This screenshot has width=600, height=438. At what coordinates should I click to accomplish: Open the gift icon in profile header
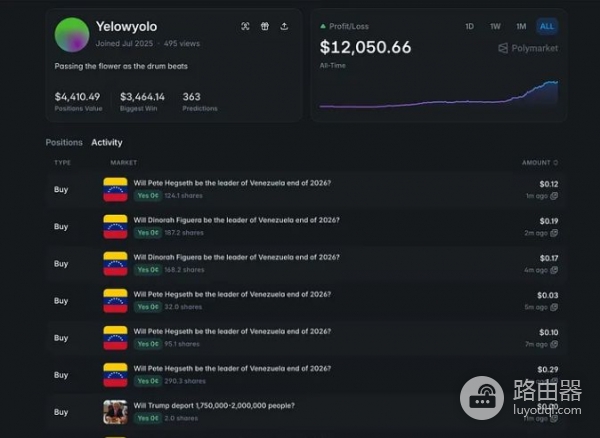point(265,26)
